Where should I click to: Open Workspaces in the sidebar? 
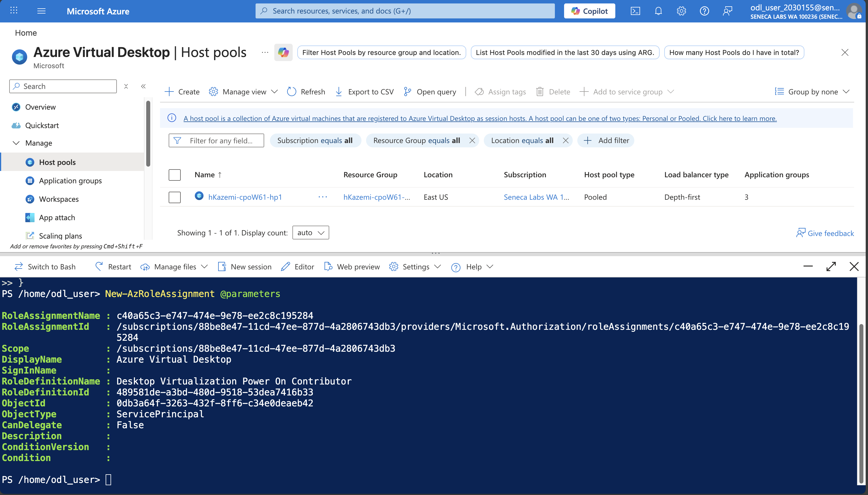[x=58, y=199]
